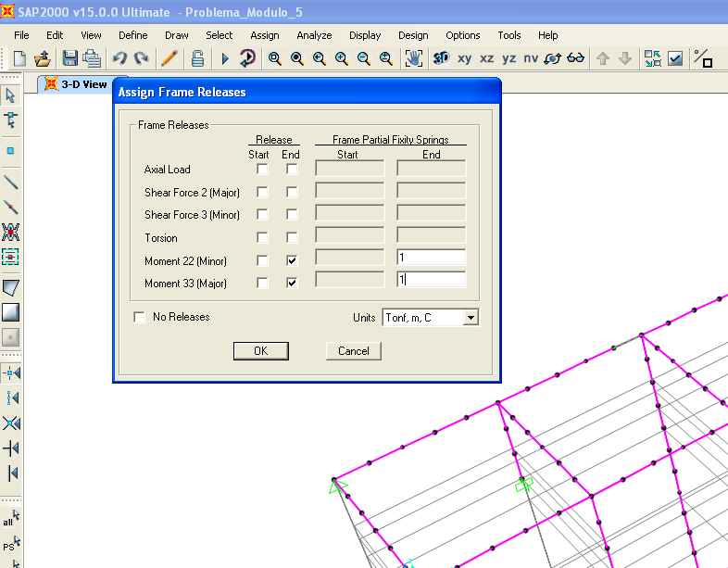The image size is (728, 568).
Task: Select the Draw Frame line tool in sidebar
Action: click(11, 182)
